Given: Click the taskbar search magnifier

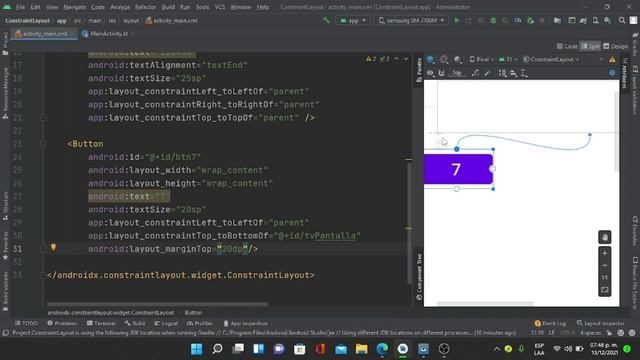Looking at the screenshot, I should 217,349.
